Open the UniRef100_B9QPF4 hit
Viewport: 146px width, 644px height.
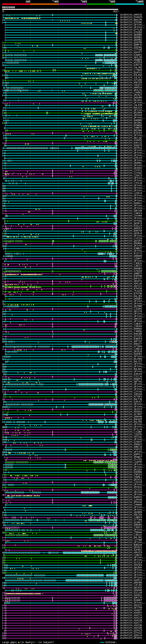point(131,379)
